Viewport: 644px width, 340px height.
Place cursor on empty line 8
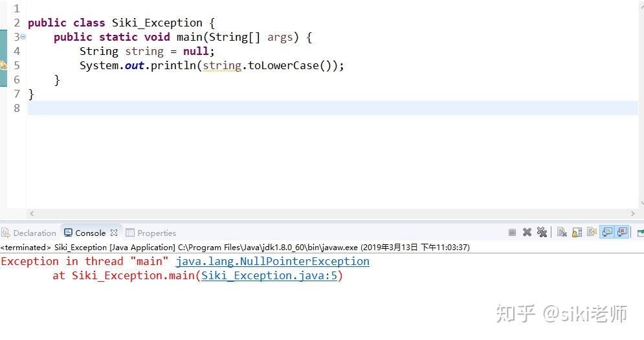coord(259,108)
